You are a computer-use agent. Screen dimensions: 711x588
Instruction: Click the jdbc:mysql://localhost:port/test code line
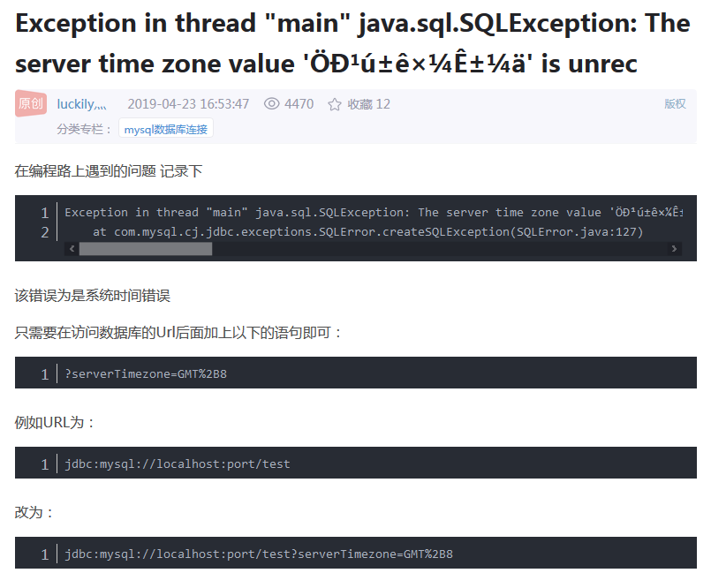[x=178, y=464]
